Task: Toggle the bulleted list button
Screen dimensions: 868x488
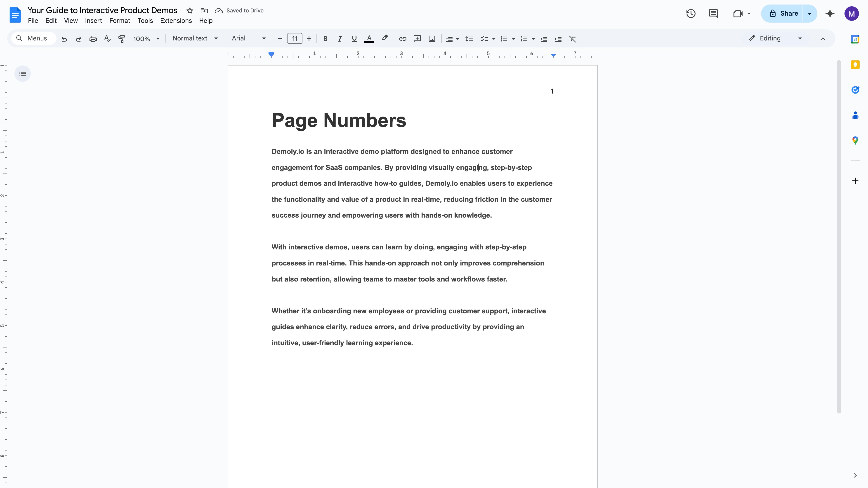Action: pos(504,39)
